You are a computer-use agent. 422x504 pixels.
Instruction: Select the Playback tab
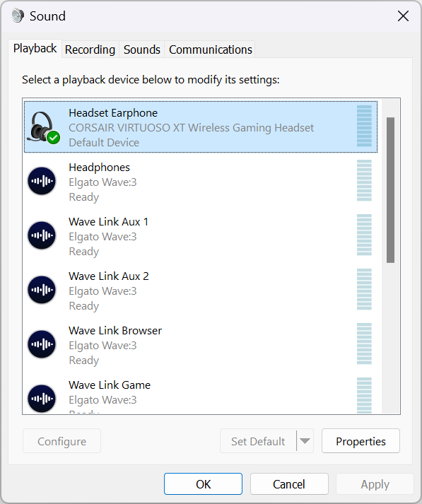[35, 49]
